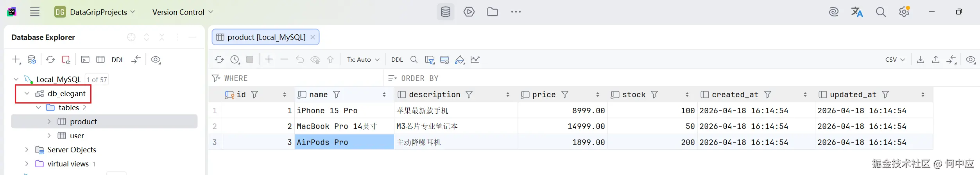Open the AI Assistant spiral icon
Image resolution: width=980 pixels, height=175 pixels.
[833, 12]
